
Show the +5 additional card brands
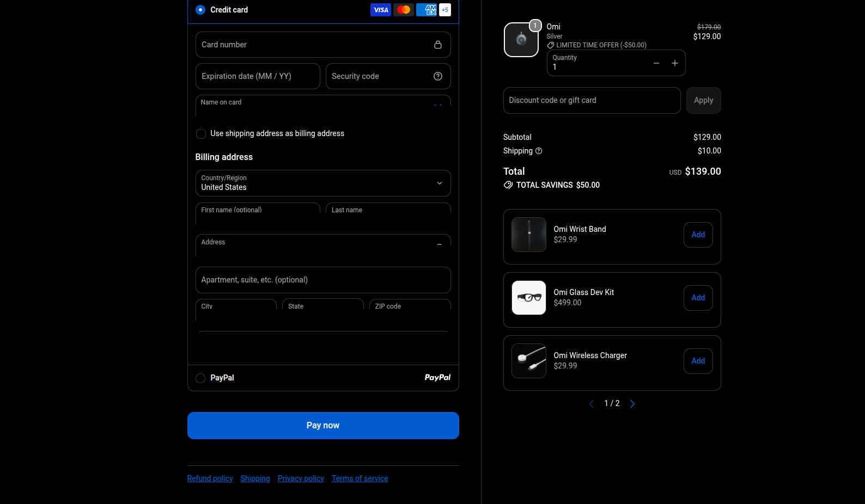point(445,10)
